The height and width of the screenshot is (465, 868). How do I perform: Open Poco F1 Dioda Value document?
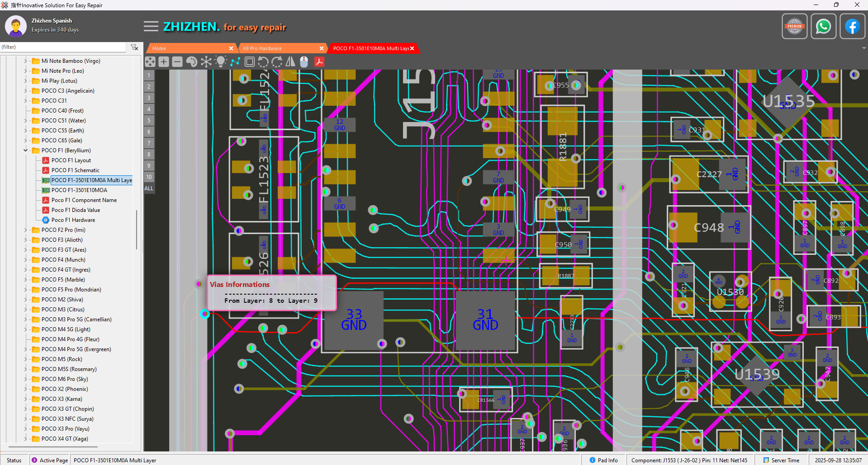point(76,210)
